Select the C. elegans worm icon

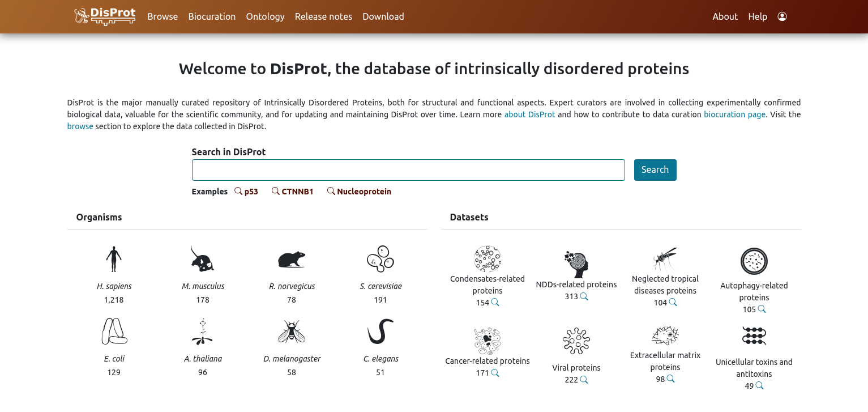(x=380, y=332)
